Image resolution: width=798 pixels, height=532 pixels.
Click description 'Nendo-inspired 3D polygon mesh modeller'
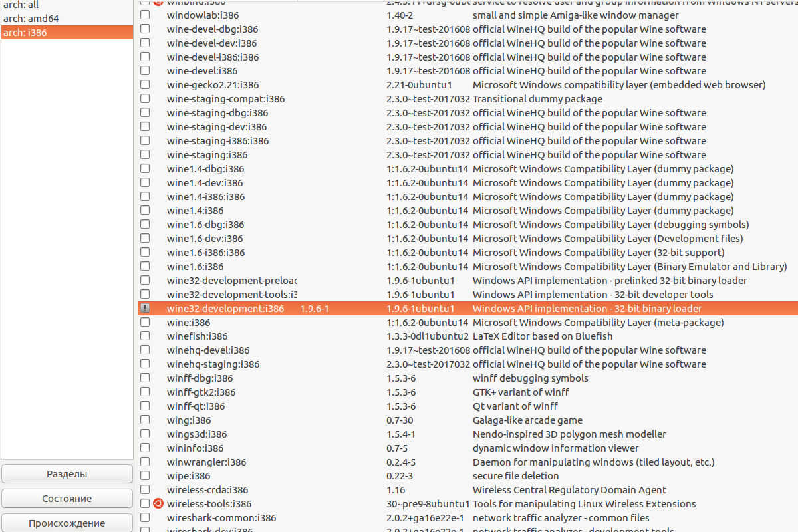coord(569,434)
